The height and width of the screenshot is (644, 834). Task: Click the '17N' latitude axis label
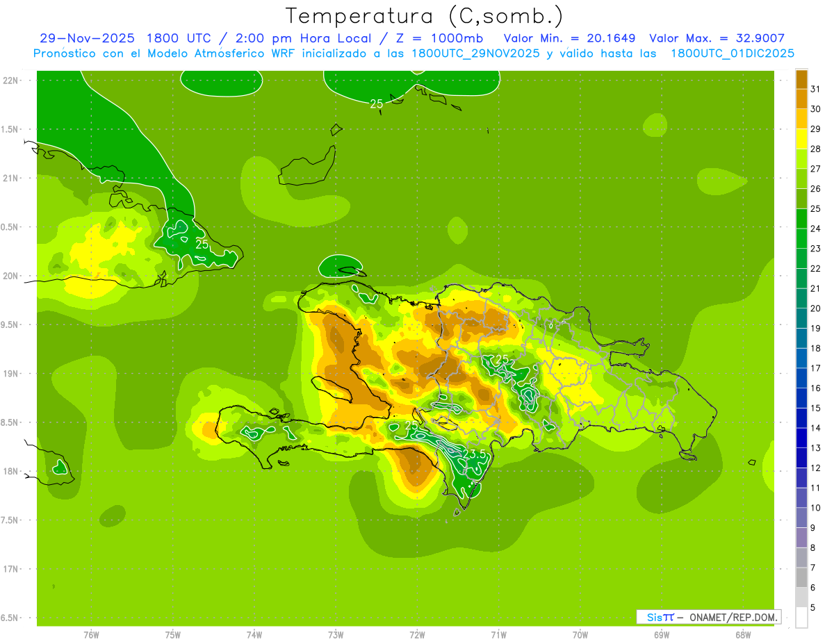(x=11, y=569)
